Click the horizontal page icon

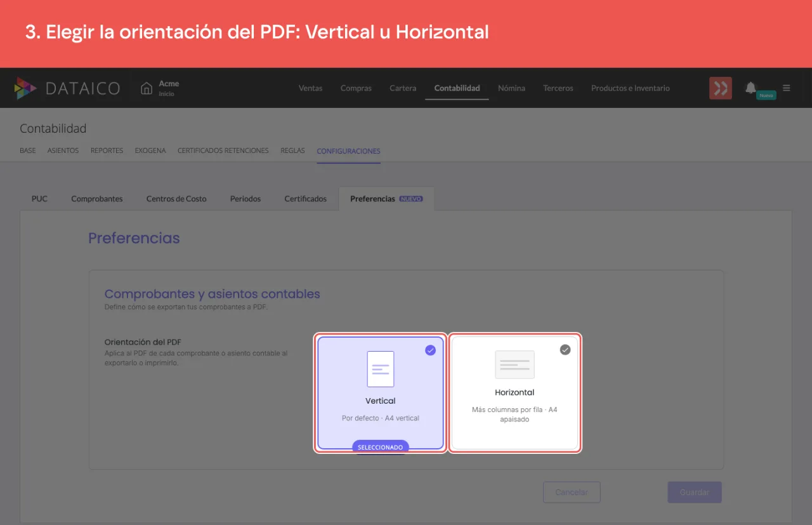coord(514,364)
